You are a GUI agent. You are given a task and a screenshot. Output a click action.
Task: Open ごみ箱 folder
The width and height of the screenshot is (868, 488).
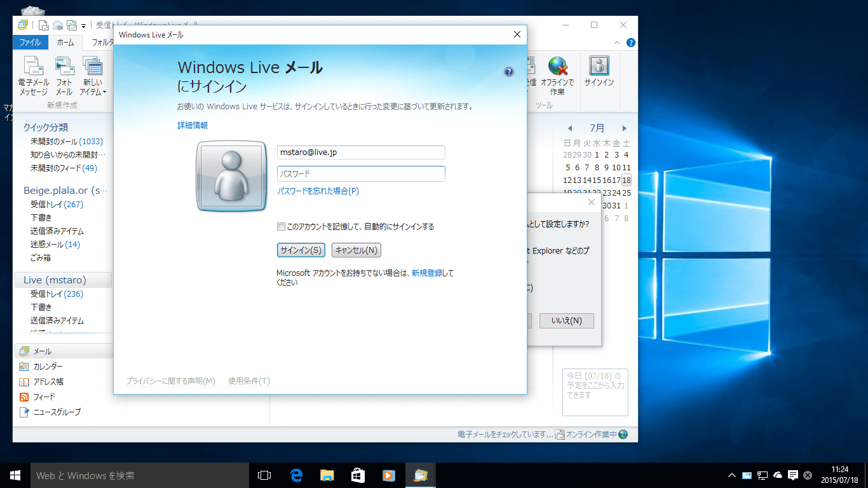tap(41, 258)
